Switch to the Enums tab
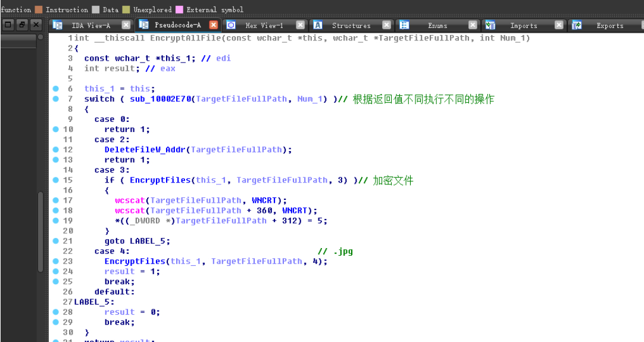Screen dimensions: 644x342 (x=437, y=26)
